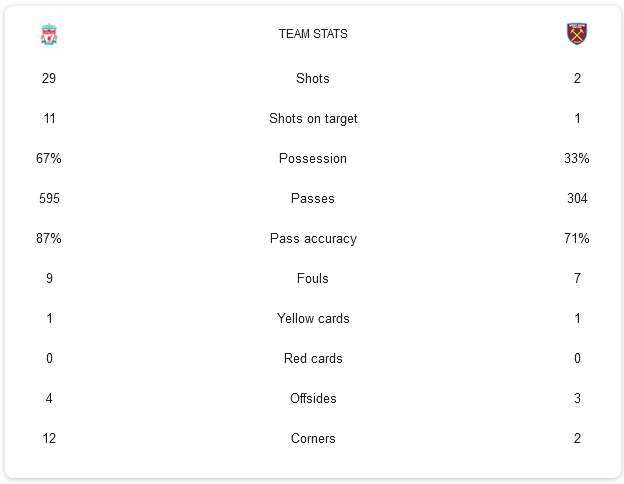
Task: Click Liverpool's 67% possession value
Action: 49,158
